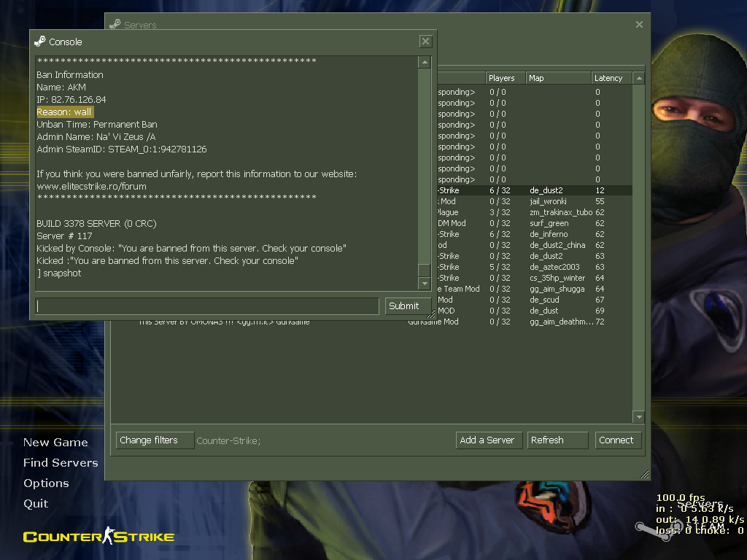
Task: Click the console scrollbar up arrow
Action: coord(425,63)
